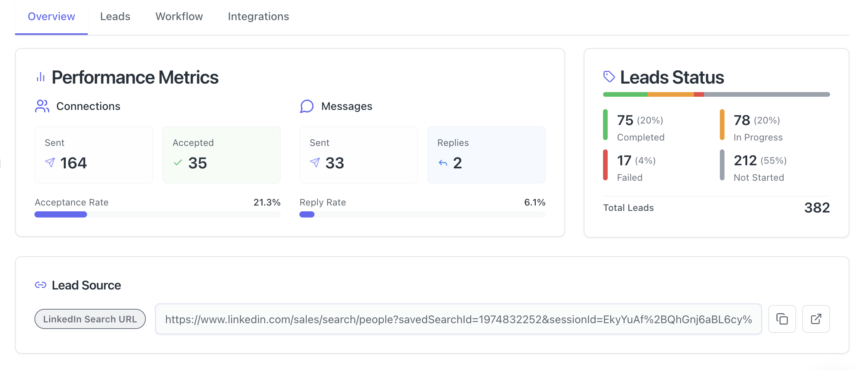
Task: Click the green Accepted checkmark icon
Action: coord(178,163)
